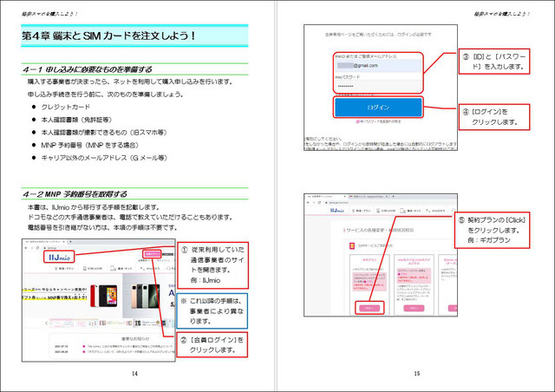
Task: Click blue note これ以降の手順は事業者により異なります
Action: click(212, 310)
